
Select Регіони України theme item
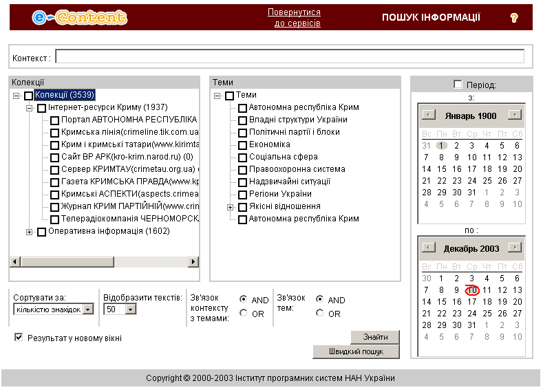[x=280, y=194]
